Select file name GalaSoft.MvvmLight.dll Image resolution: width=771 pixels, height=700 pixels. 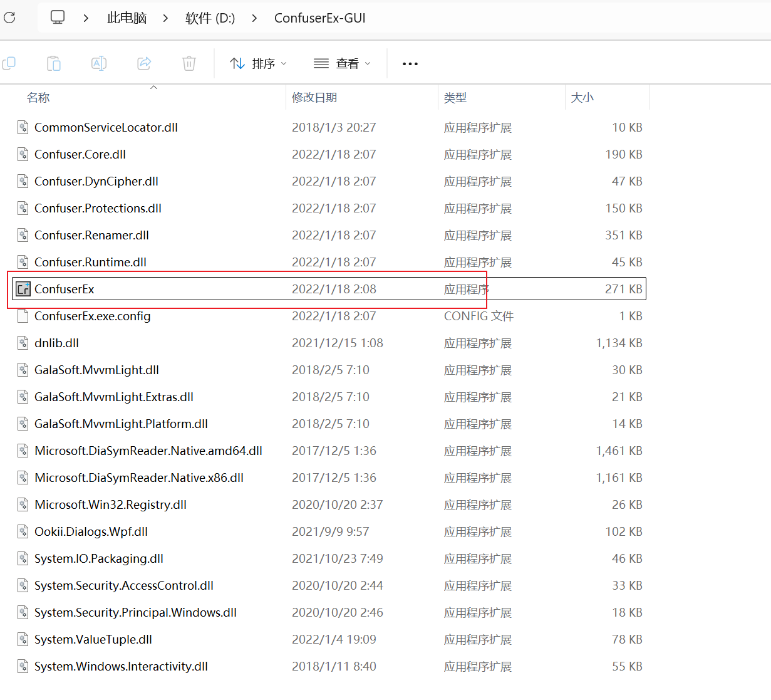tap(96, 370)
